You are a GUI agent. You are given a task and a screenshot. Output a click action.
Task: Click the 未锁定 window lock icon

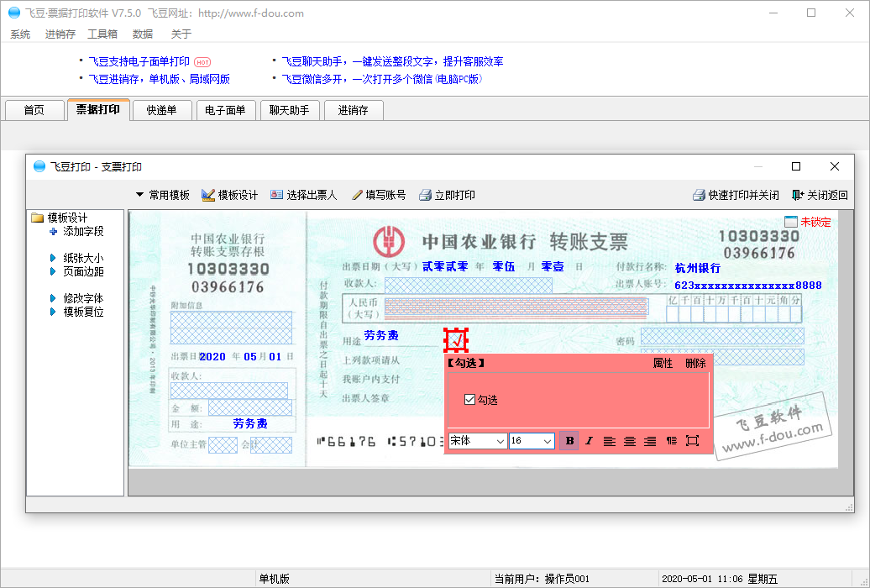tap(791, 222)
